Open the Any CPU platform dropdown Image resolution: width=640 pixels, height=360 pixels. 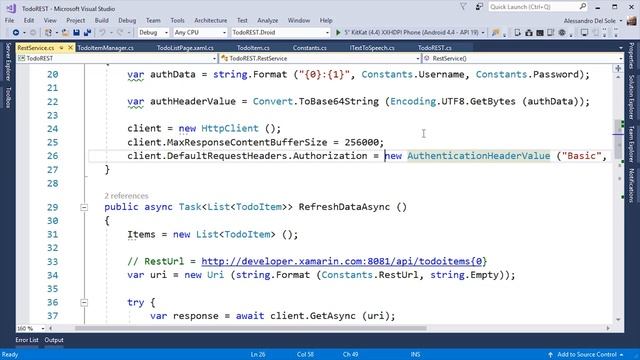click(200, 32)
